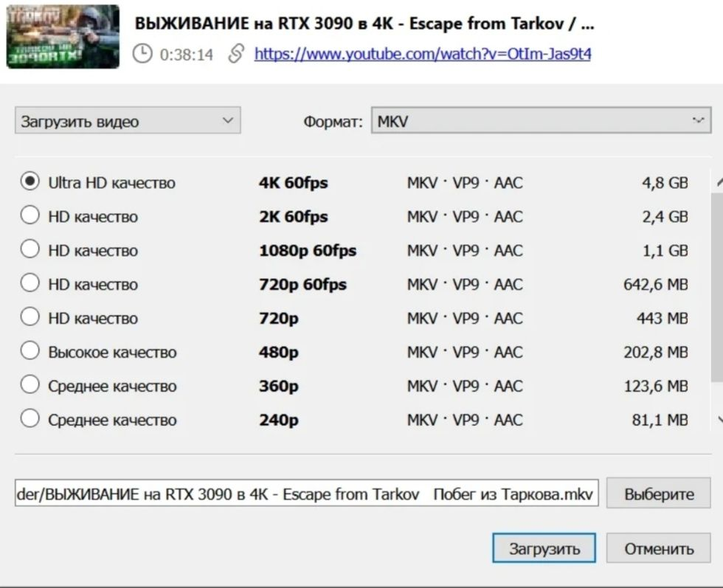Click the 81,1 MB file size text
The width and height of the screenshot is (723, 588).
pyautogui.click(x=660, y=420)
